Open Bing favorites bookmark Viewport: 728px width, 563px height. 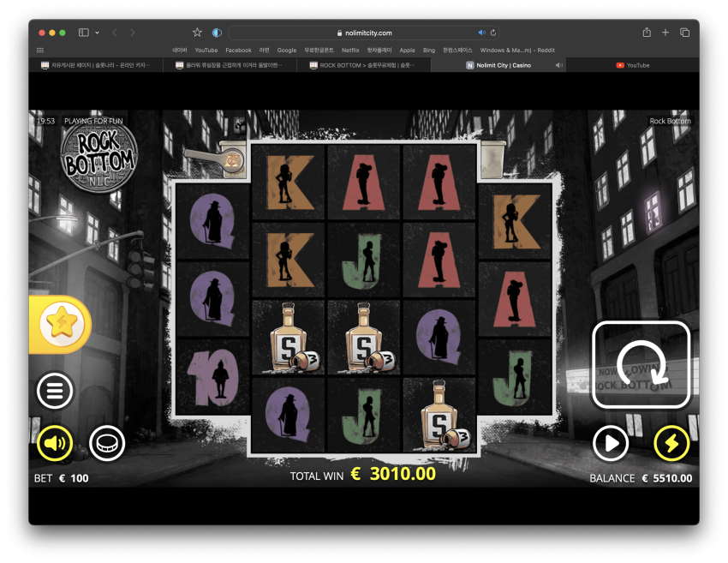click(429, 51)
